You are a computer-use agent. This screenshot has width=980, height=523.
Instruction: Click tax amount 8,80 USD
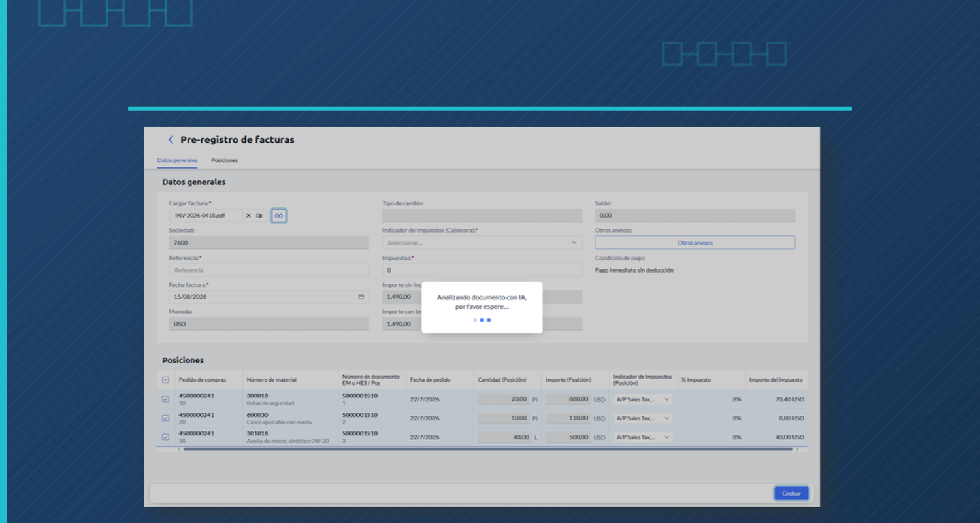pos(792,418)
